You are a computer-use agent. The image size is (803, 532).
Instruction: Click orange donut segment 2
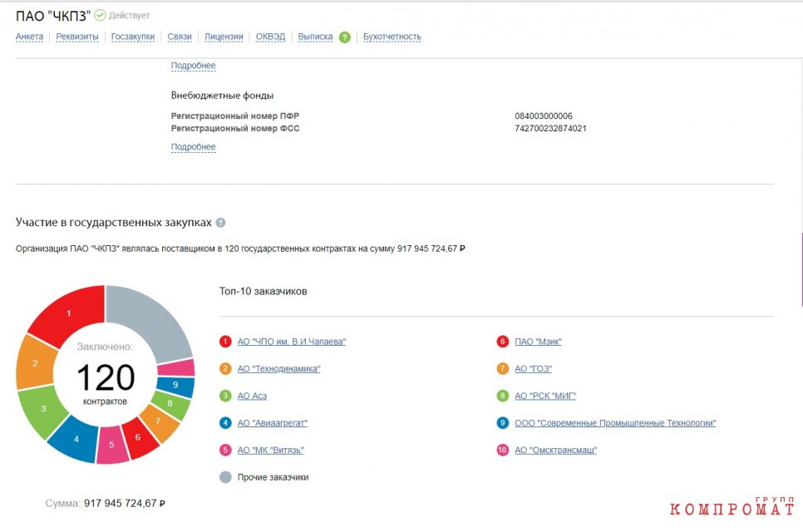[x=35, y=363]
